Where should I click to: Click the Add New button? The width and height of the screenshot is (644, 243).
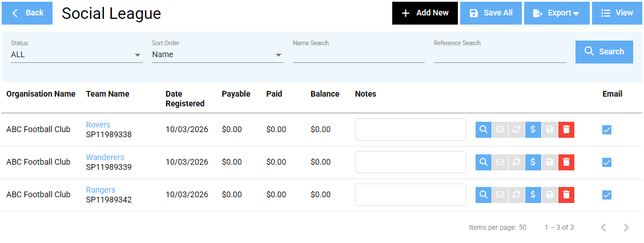(x=425, y=13)
